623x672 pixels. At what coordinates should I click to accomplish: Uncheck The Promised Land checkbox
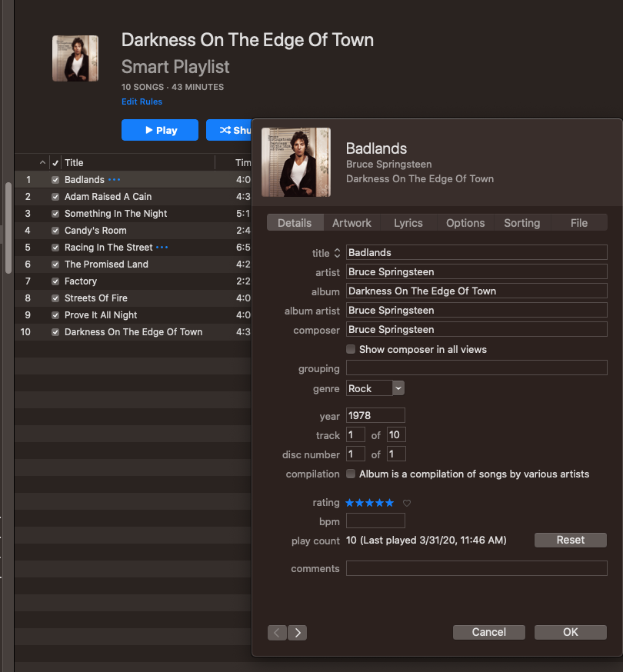[x=55, y=264]
